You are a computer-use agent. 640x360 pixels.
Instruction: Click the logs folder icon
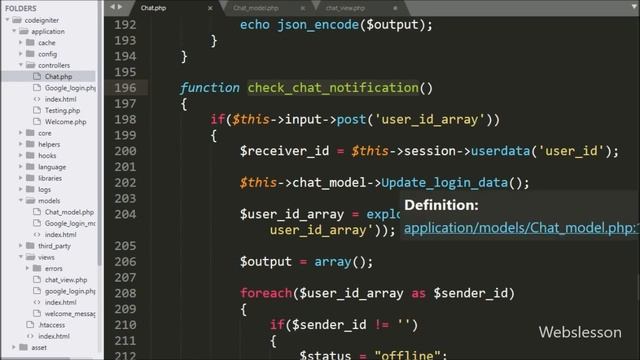30,189
